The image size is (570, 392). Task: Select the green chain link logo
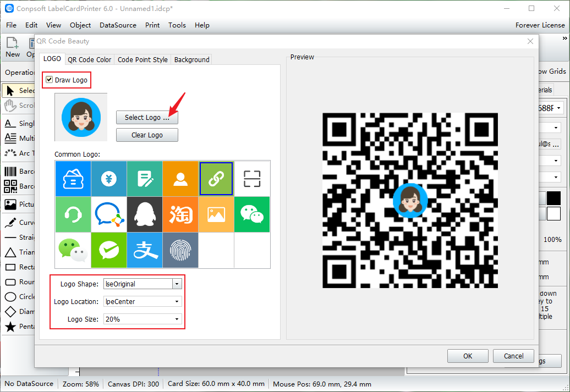tap(216, 179)
